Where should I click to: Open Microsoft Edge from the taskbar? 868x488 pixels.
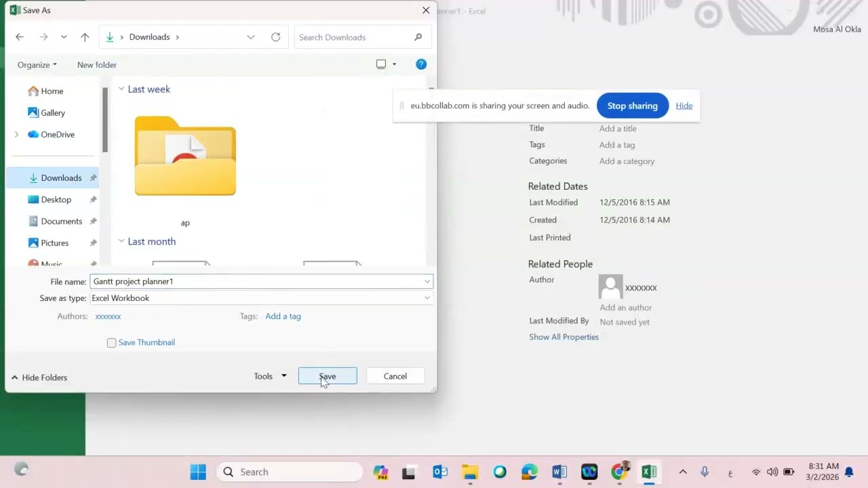click(x=530, y=472)
